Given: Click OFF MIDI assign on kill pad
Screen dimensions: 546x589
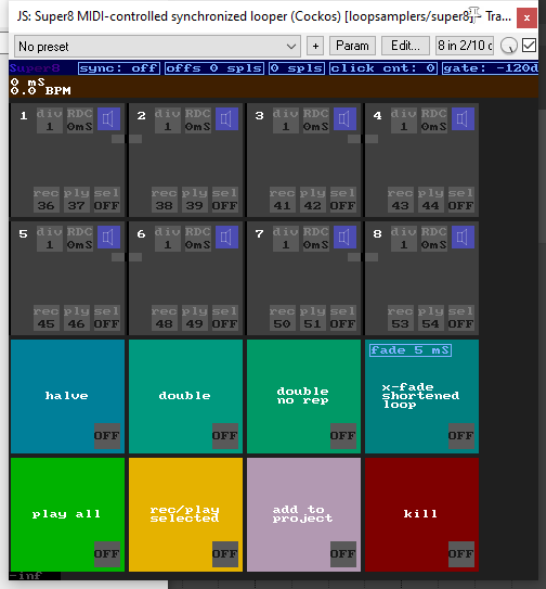Looking at the screenshot, I should pos(461,554).
